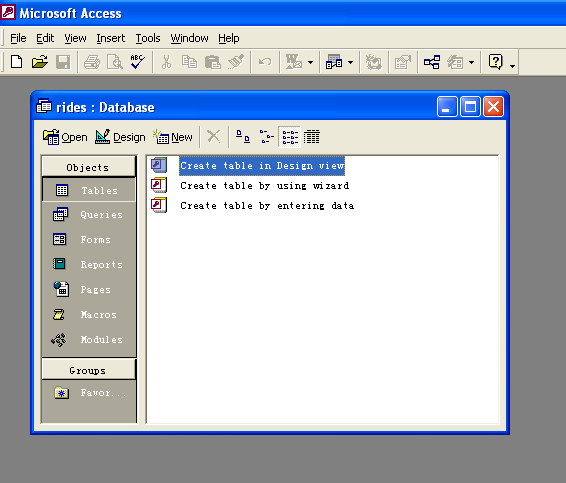Select Create table by using wizard
This screenshot has height=483, width=566.
264,186
